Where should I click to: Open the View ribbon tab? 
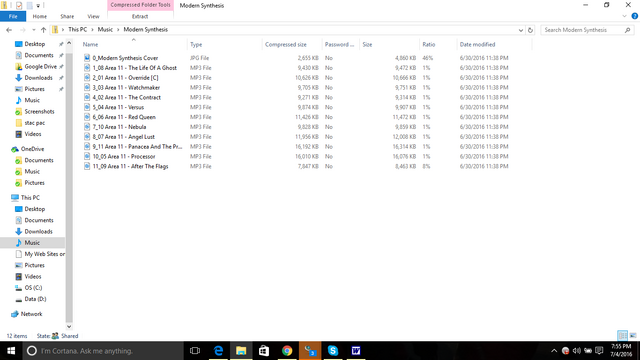[93, 16]
